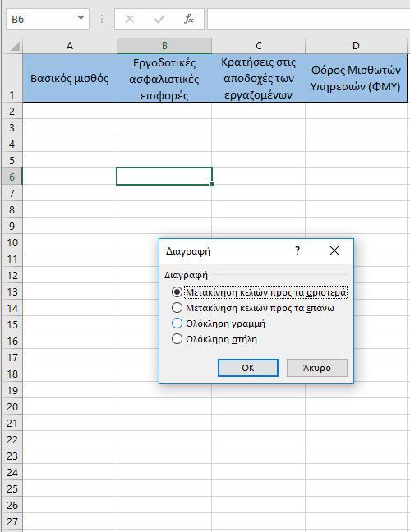
Task: Click the Insert Function fx icon
Action: (189, 19)
